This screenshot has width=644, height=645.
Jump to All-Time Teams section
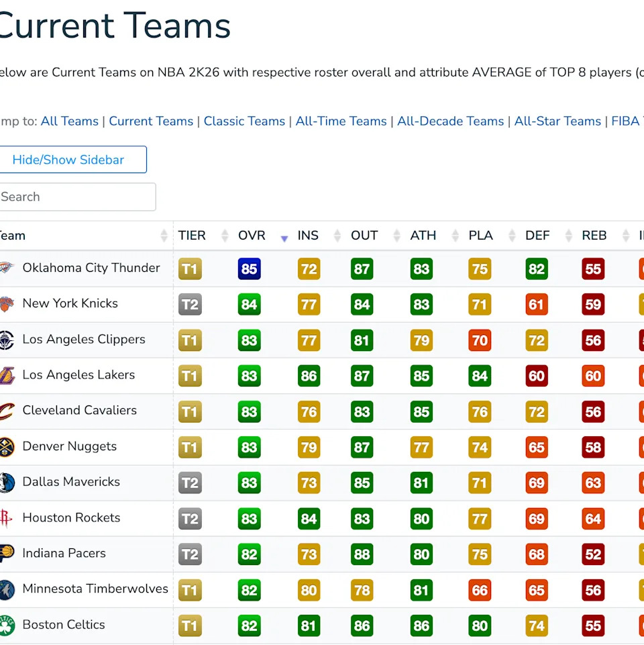[x=341, y=121]
